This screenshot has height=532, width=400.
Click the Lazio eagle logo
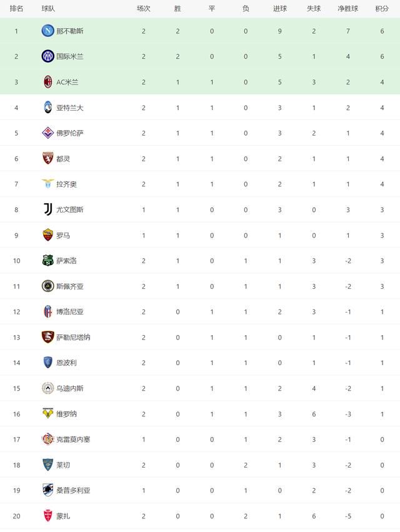coord(48,184)
